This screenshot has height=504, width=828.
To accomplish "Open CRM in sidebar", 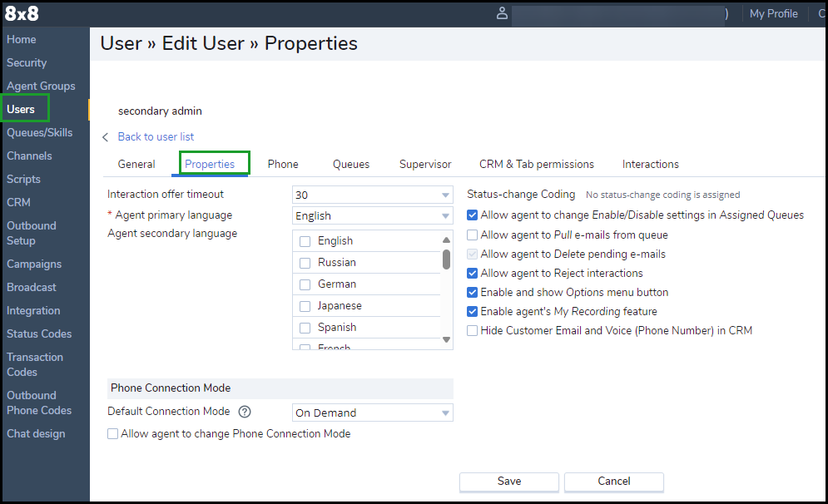I will (18, 202).
